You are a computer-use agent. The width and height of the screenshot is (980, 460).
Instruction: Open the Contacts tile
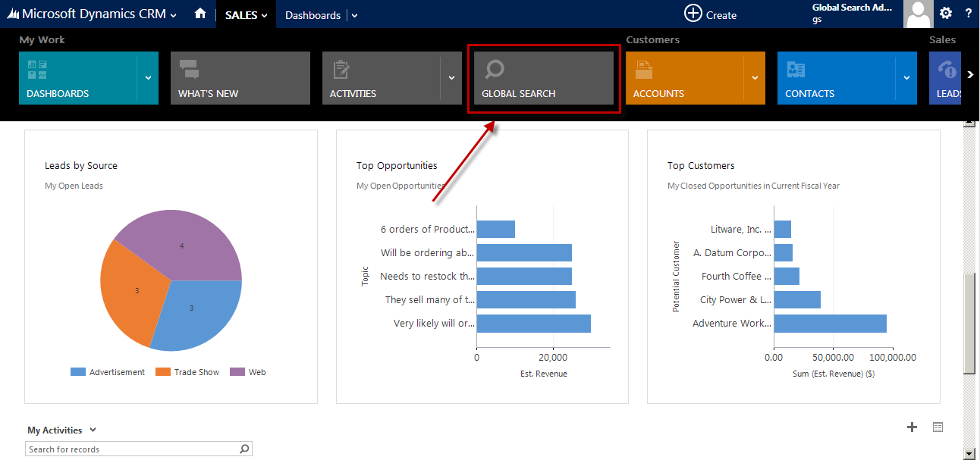click(836, 78)
